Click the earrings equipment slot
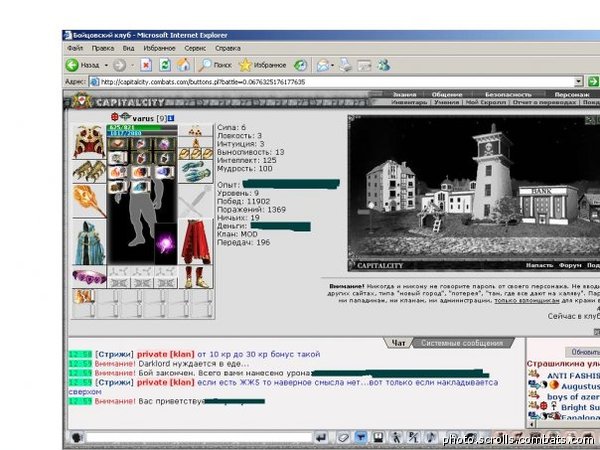Viewport: 600px width, 450px height. click(196, 131)
